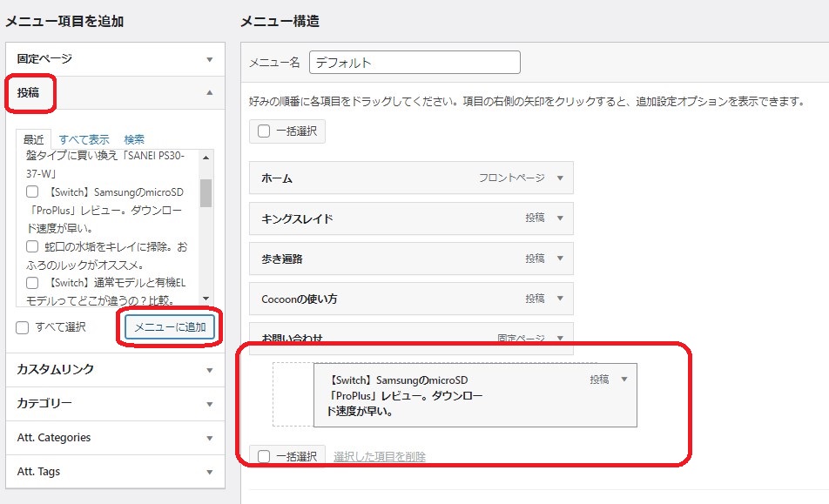Toggle the すべて選択 checkbox

tap(23, 327)
